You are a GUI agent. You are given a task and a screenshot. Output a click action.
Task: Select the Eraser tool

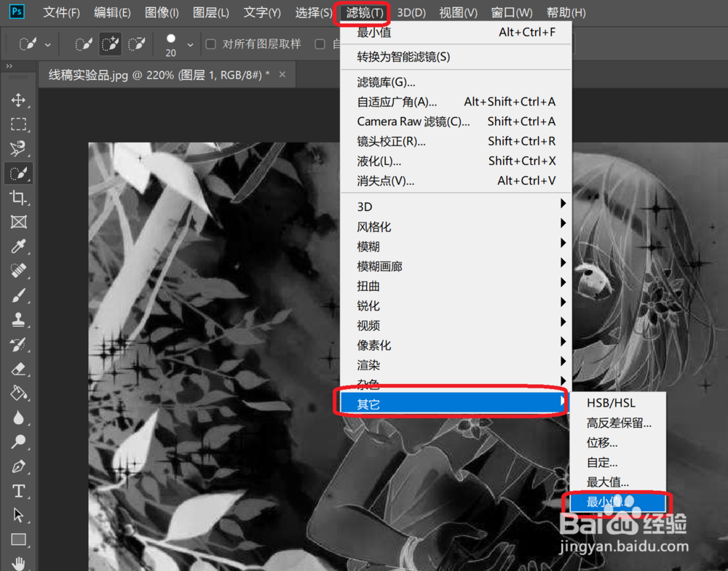point(19,369)
